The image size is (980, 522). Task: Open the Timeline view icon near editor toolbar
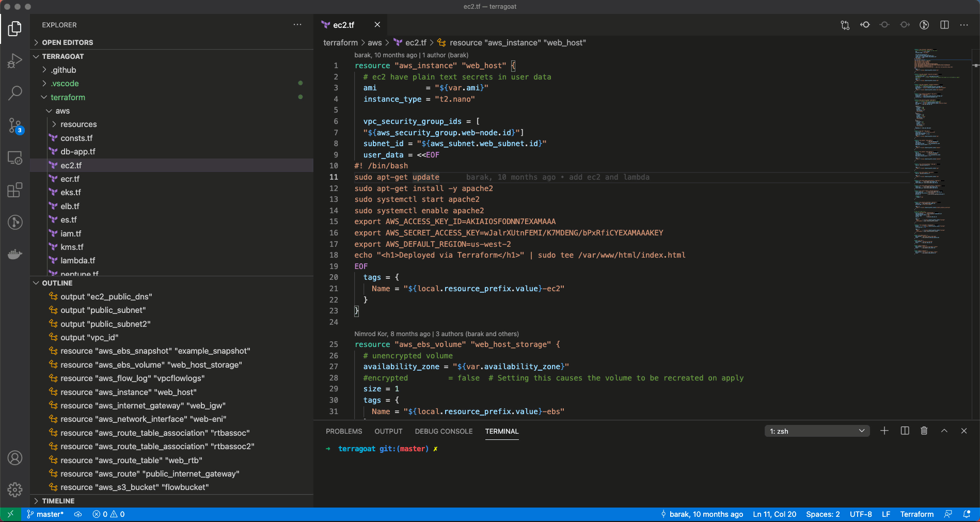925,24
